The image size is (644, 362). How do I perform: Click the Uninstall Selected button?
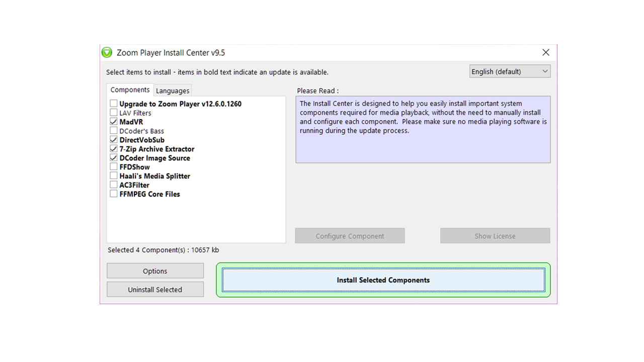pos(155,290)
